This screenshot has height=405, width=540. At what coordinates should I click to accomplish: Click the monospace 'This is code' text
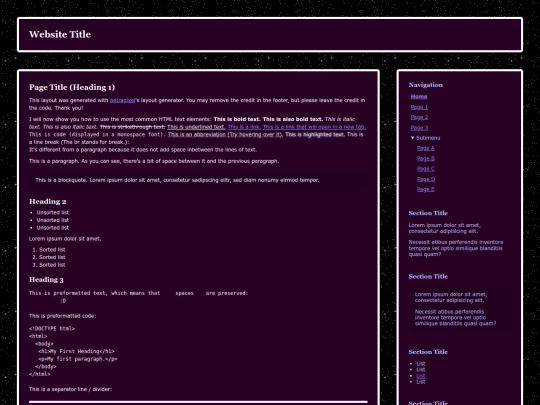pos(97,134)
